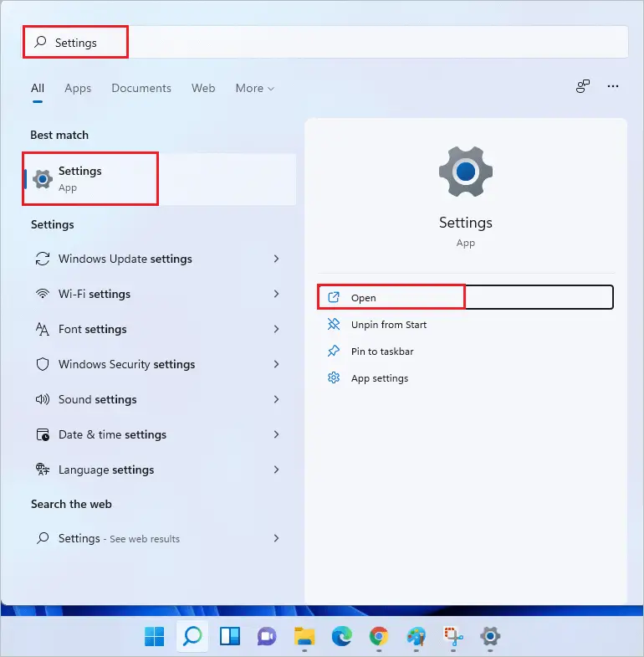Switch to the Web tab
644x657 pixels.
[x=203, y=88]
